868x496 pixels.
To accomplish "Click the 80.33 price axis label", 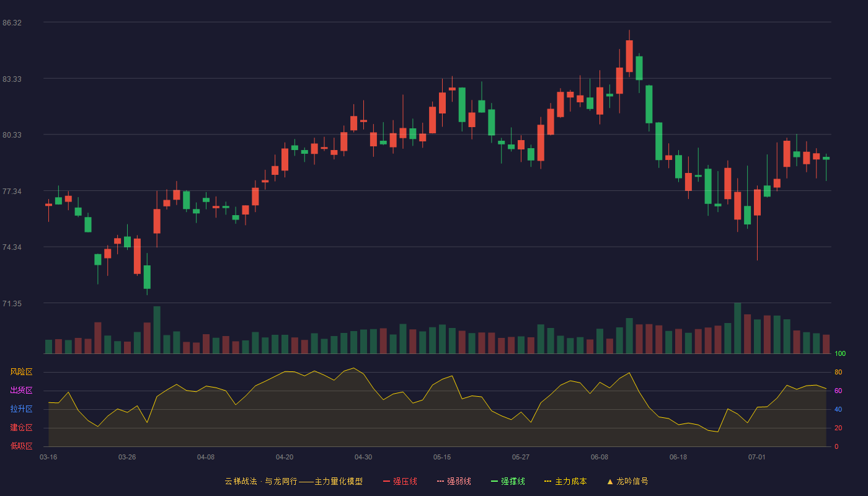I will [x=12, y=135].
